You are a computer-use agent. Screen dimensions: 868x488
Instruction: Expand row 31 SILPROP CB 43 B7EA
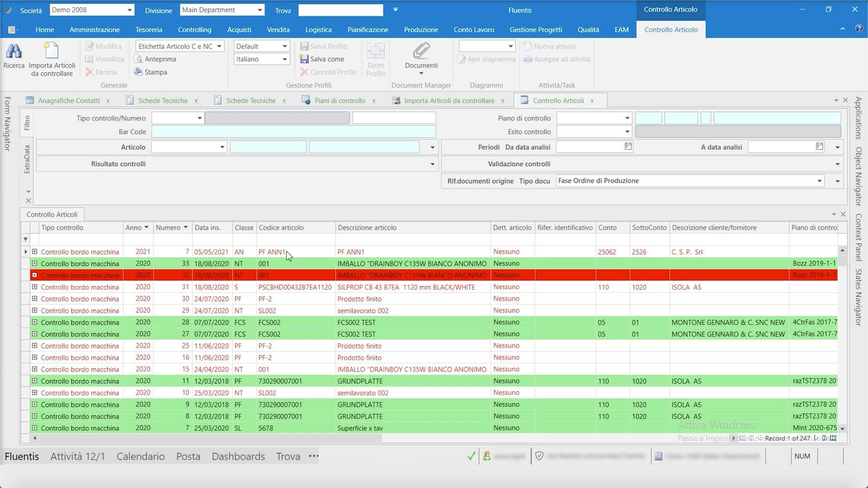click(x=34, y=286)
